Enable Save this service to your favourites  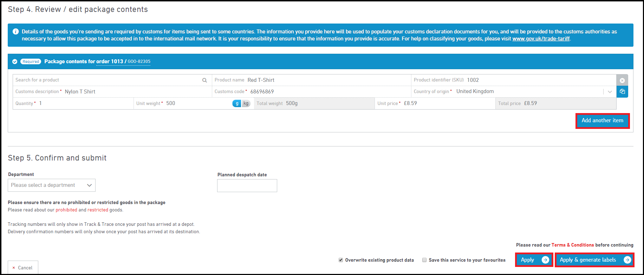pyautogui.click(x=424, y=260)
